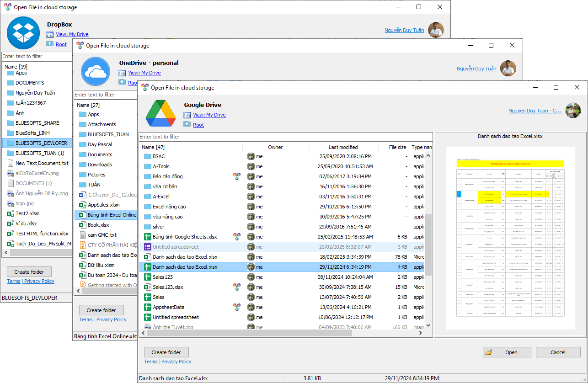Click the vertical scrollbar thumb of the file list

428,245
